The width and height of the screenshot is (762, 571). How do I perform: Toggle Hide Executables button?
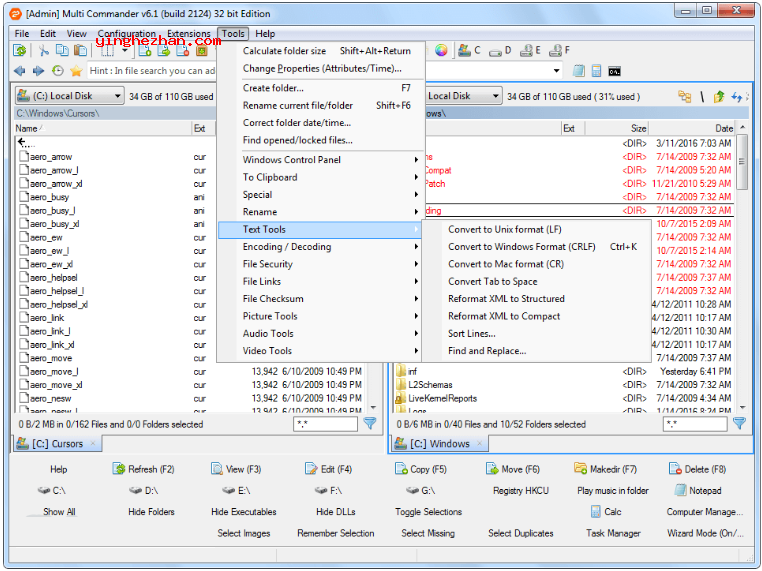point(244,512)
